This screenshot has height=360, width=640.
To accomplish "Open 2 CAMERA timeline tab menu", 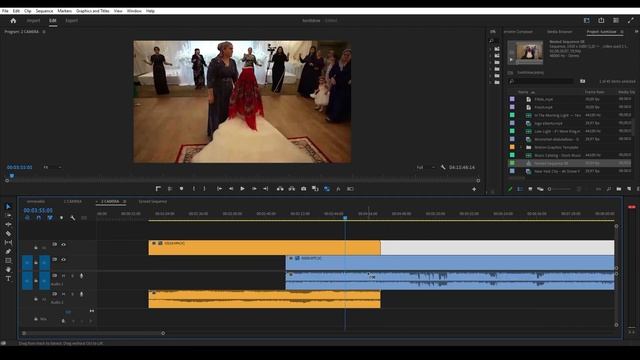I will pyautogui.click(x=124, y=202).
